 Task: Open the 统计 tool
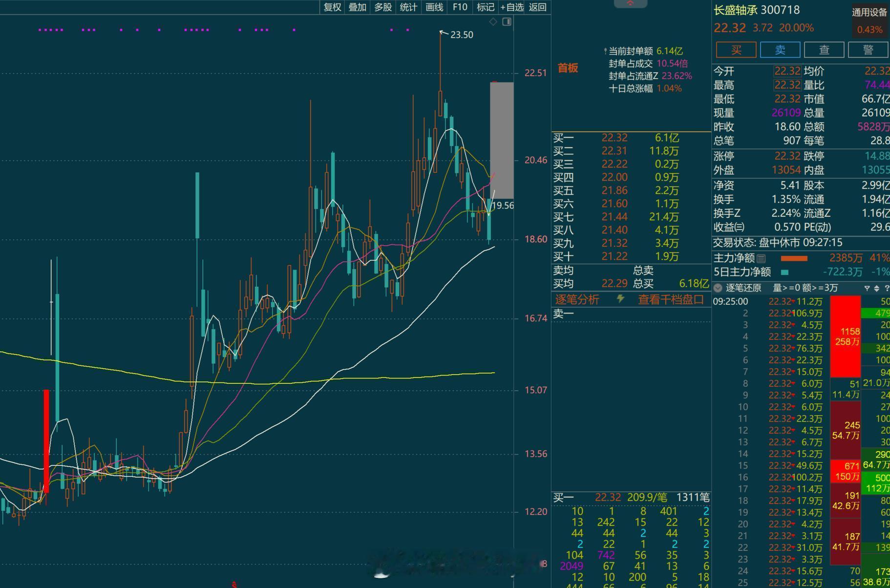(x=408, y=7)
